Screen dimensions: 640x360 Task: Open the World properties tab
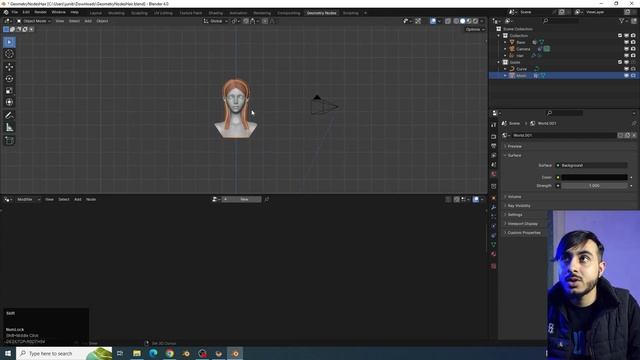(x=493, y=174)
